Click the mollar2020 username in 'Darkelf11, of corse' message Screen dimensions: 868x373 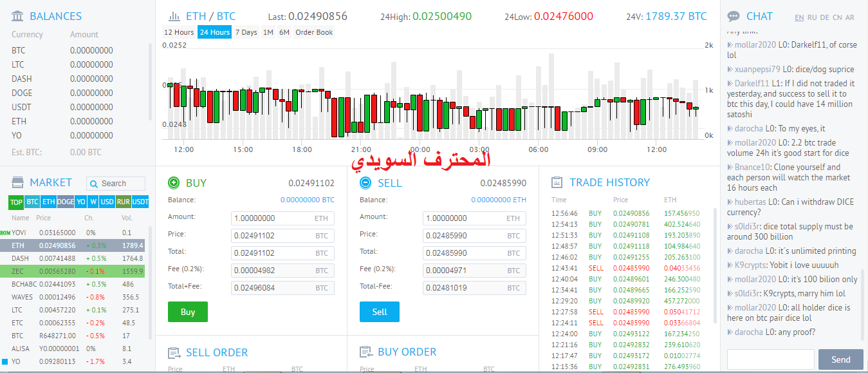coord(755,44)
